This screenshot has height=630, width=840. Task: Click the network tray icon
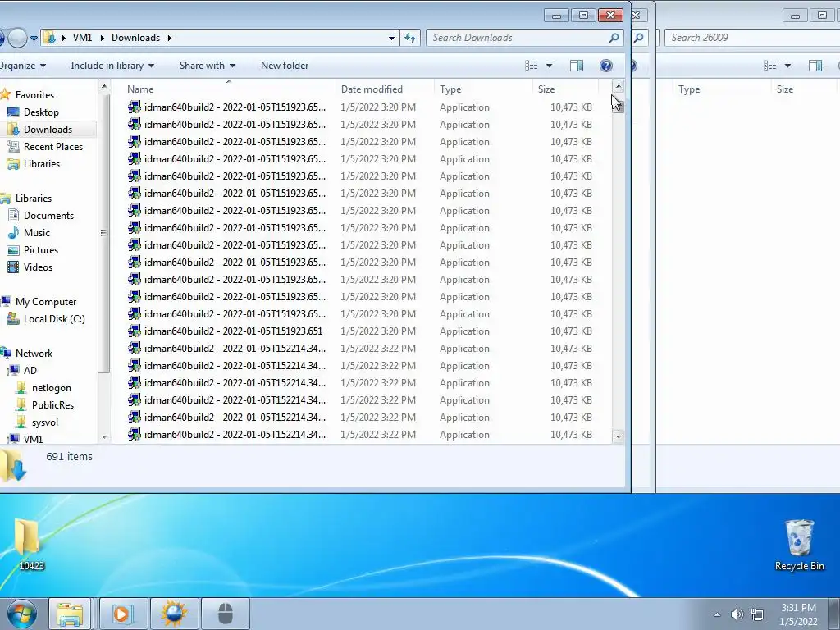click(x=757, y=614)
